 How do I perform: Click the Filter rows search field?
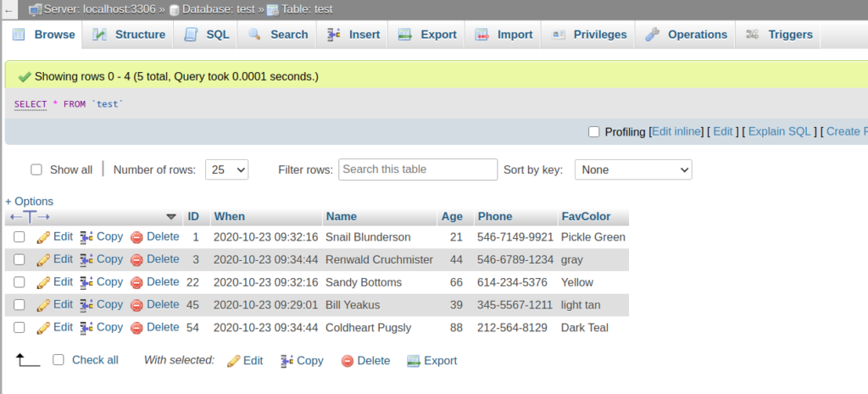tap(418, 169)
